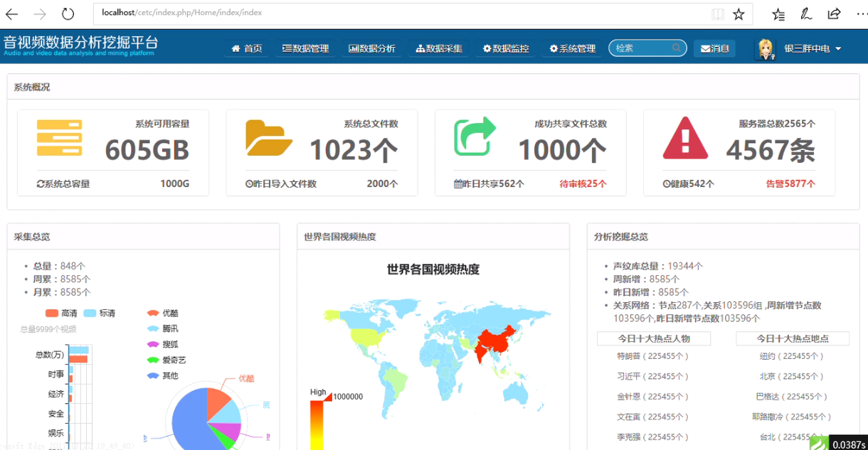Open favorites hub icon

pos(778,14)
